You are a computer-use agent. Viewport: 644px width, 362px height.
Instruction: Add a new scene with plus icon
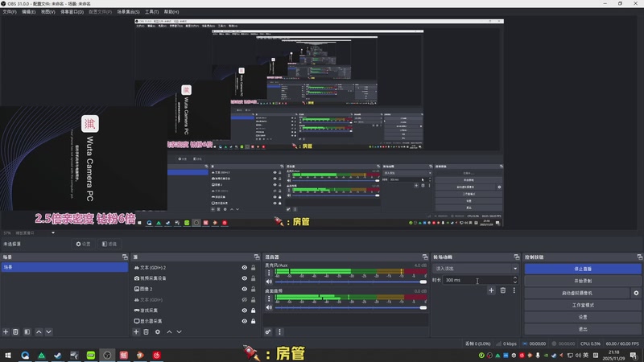click(x=6, y=331)
